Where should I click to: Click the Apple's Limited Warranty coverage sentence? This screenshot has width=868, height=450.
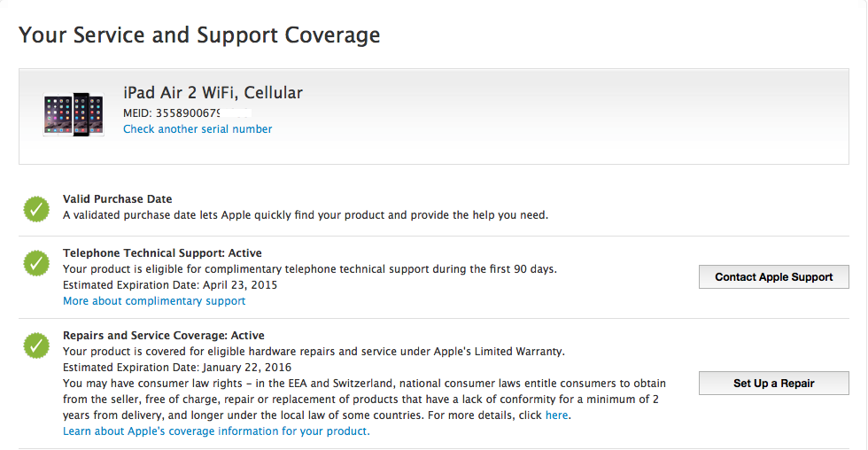(x=314, y=352)
